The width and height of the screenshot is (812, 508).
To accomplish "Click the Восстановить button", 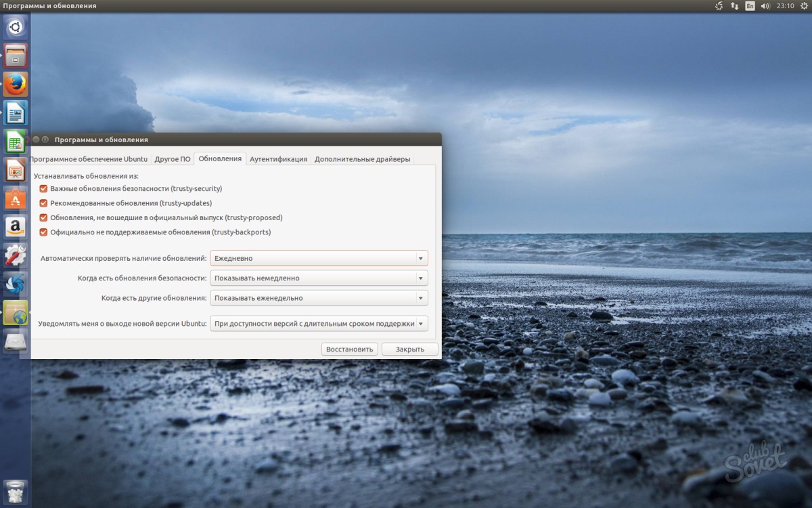I will click(349, 350).
